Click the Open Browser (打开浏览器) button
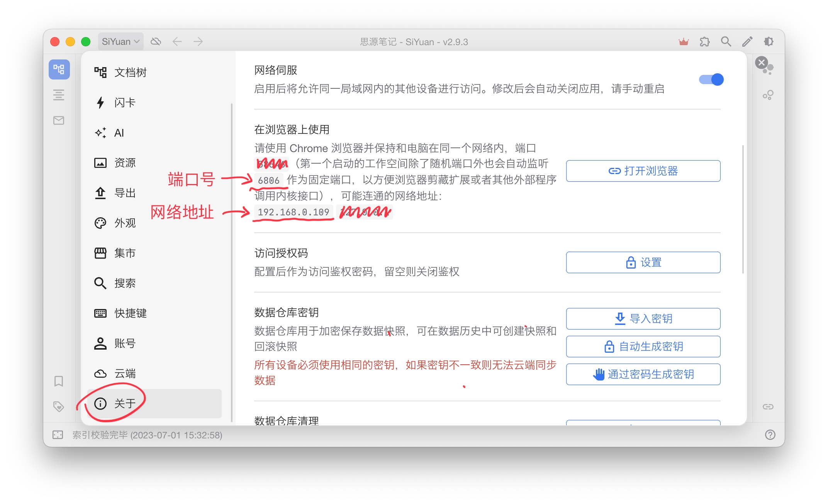 643,171
